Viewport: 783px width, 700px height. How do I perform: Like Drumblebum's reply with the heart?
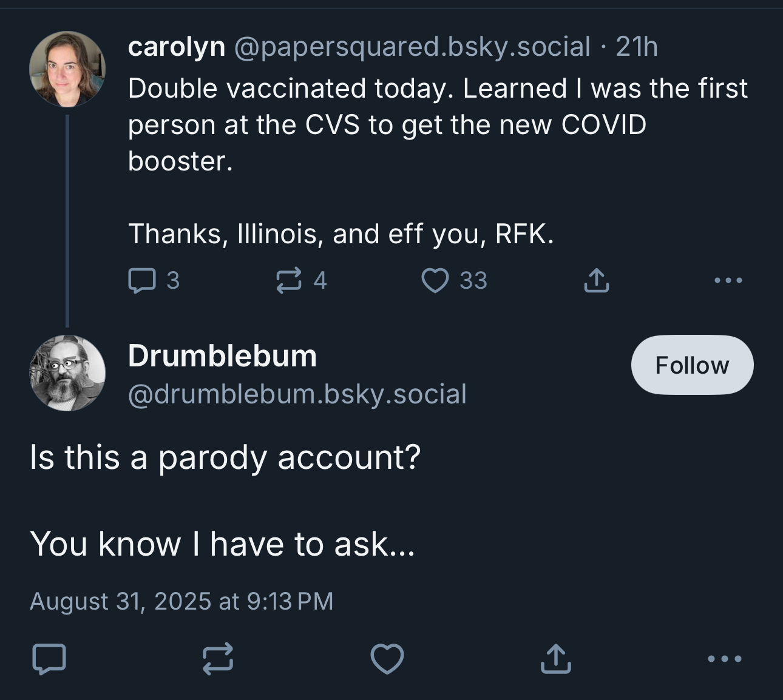pos(387,659)
